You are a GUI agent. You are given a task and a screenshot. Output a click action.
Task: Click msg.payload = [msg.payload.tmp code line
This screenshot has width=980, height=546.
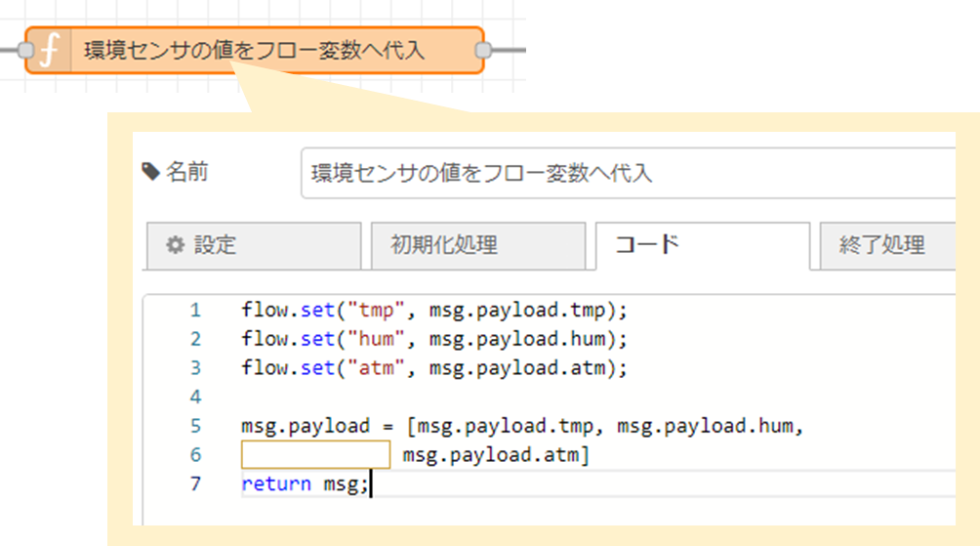pos(522,426)
